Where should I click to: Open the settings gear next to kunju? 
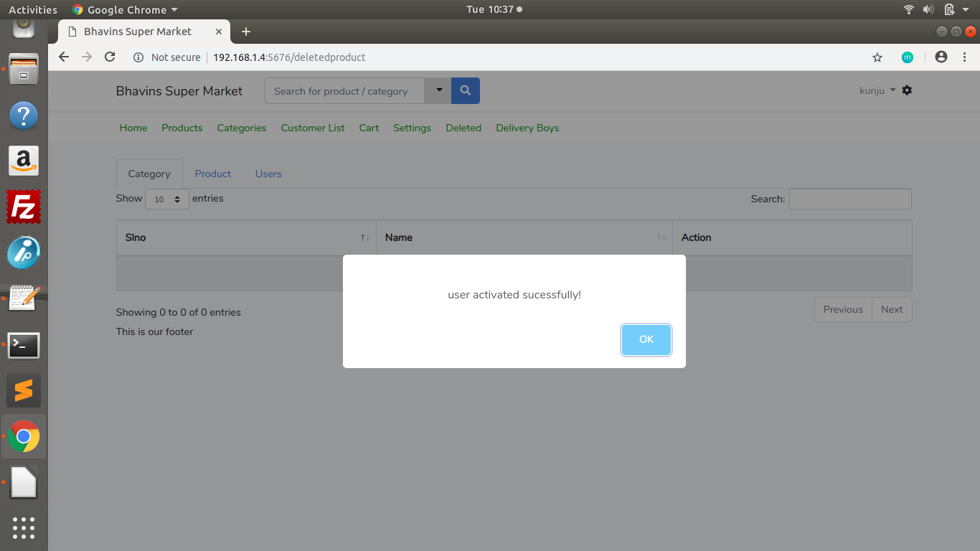(907, 90)
